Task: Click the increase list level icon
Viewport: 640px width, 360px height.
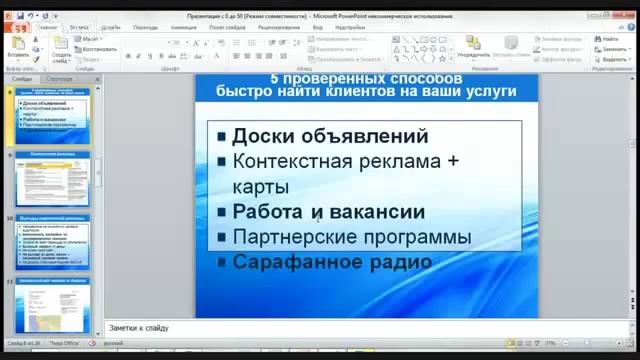Action: pyautogui.click(x=282, y=43)
